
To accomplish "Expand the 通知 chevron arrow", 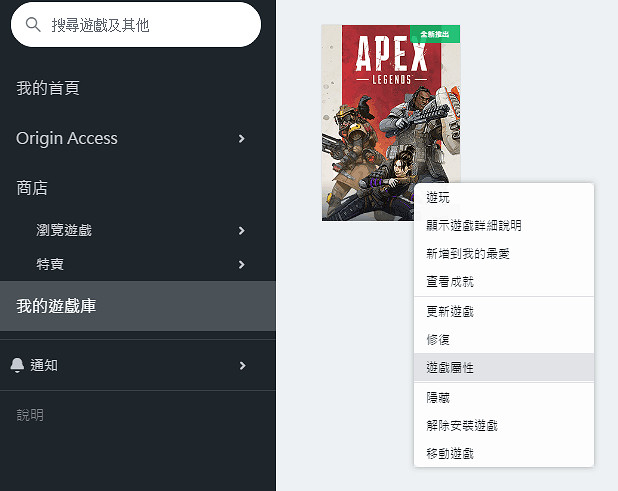I will click(242, 366).
